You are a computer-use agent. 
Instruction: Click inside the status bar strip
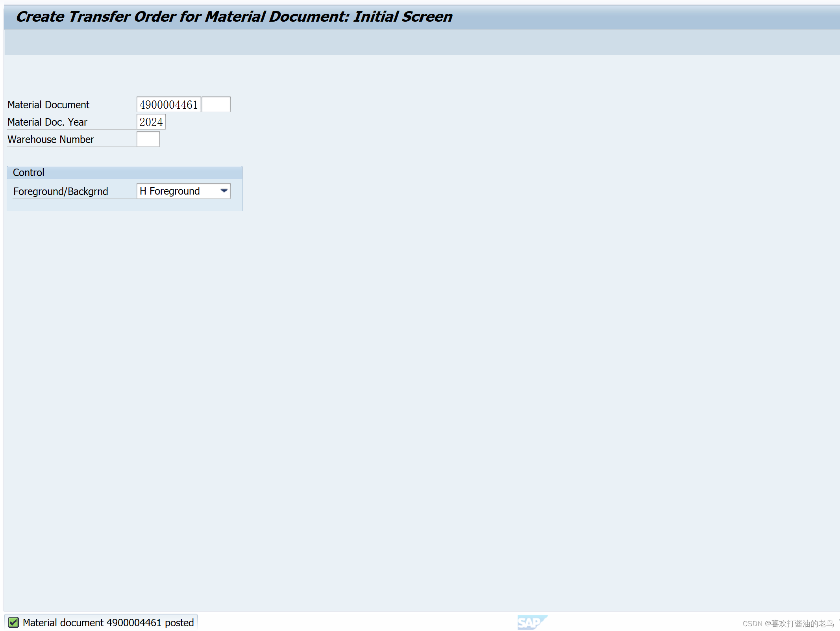354,622
